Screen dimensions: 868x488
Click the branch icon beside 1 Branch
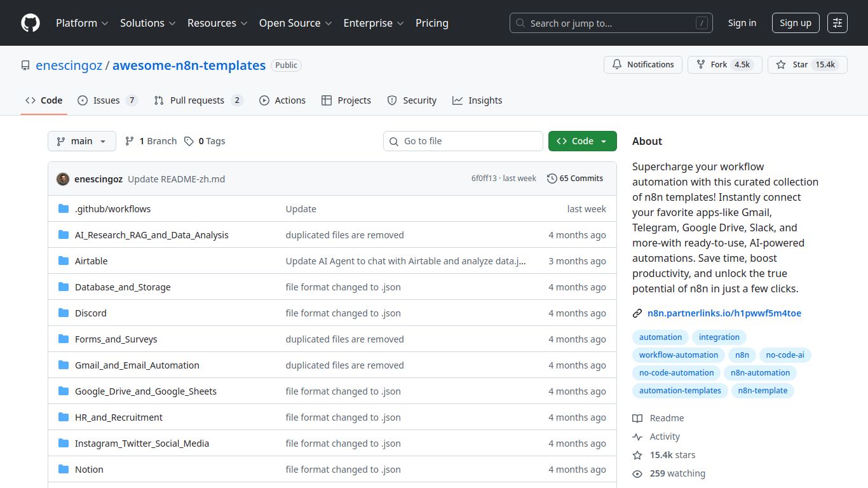(x=130, y=140)
